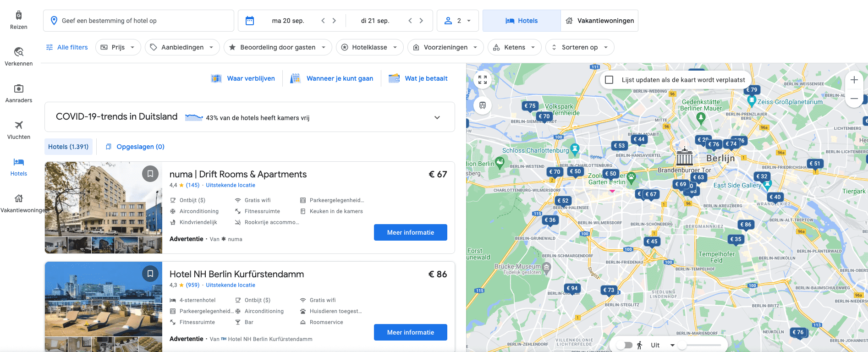Click Wat je betaalt link
The width and height of the screenshot is (868, 352).
click(418, 78)
